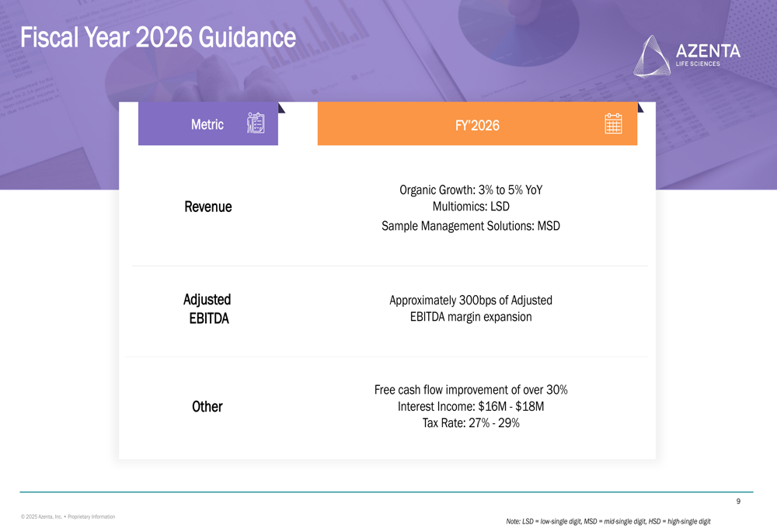Click the Azenta geometric logo emblem
This screenshot has height=532, width=777.
(652, 56)
